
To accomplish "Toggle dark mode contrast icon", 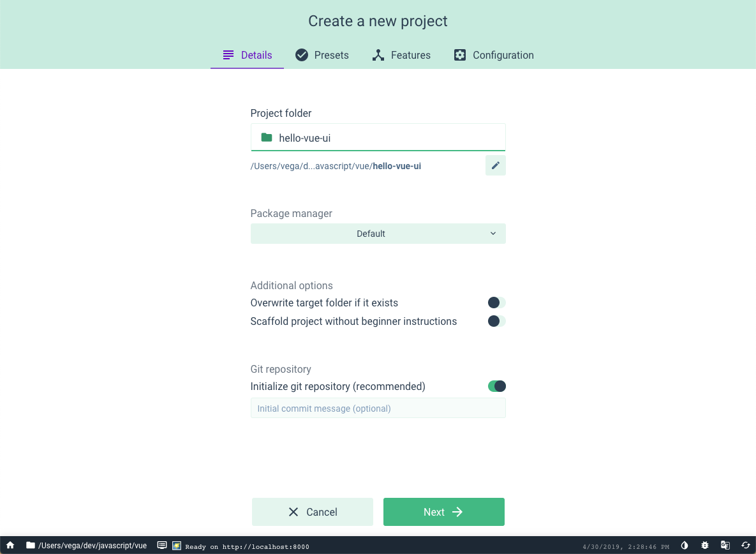I will (x=685, y=545).
